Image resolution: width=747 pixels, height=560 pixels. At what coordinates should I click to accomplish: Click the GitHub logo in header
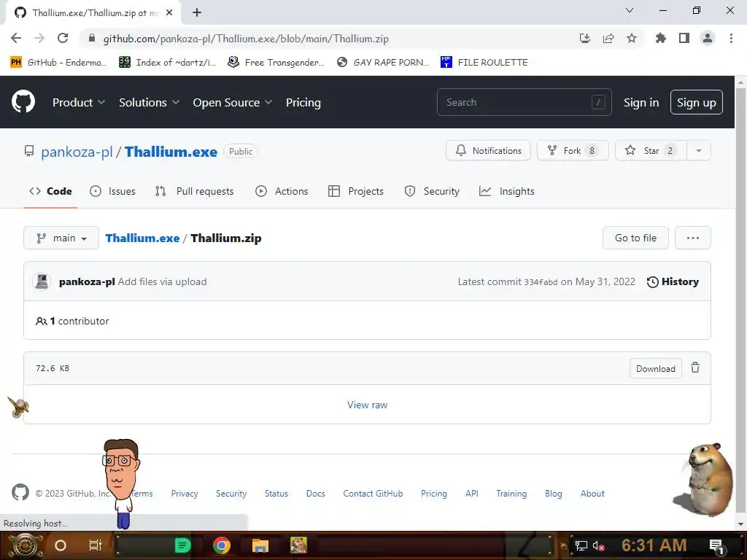[23, 102]
